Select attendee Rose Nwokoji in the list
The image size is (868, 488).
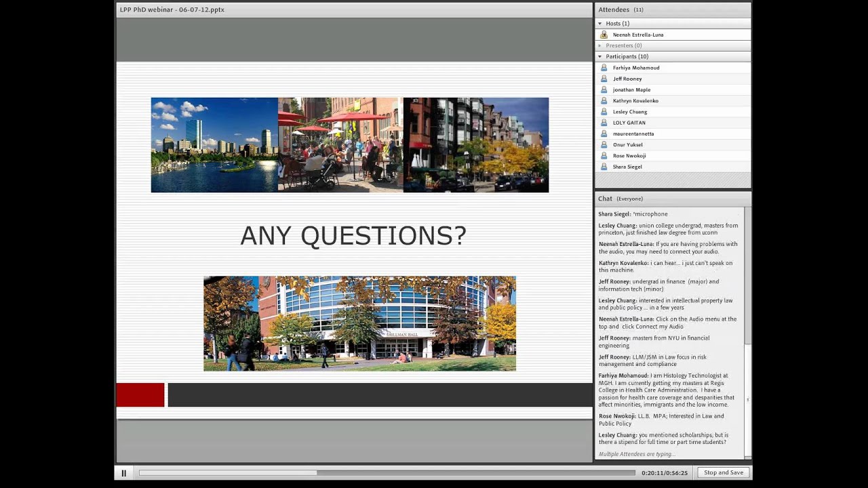click(x=673, y=156)
